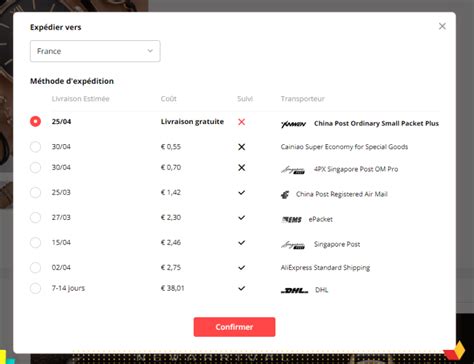The width and height of the screenshot is (474, 364).
Task: Close the shipping dialog with the X icon
Action: click(442, 26)
